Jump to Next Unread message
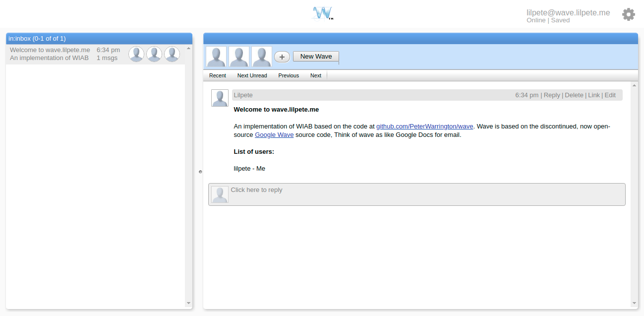This screenshot has height=316, width=644. tap(252, 75)
